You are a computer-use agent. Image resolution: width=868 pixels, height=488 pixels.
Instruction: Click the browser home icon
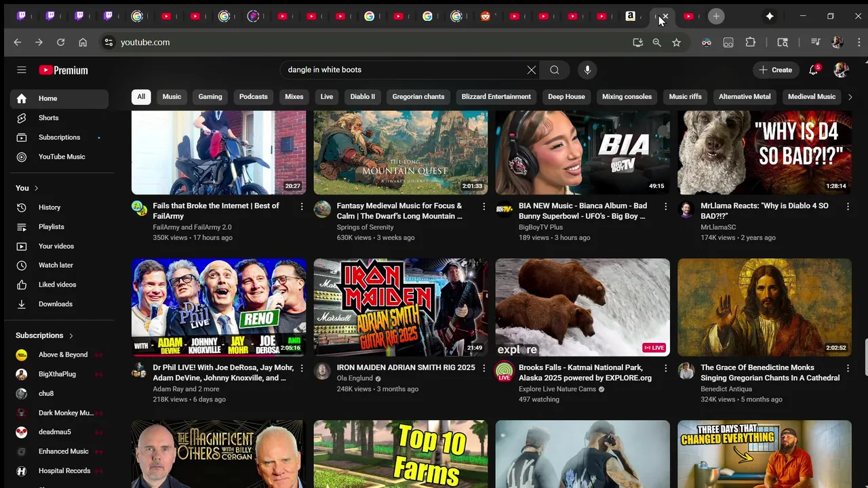pos(83,42)
